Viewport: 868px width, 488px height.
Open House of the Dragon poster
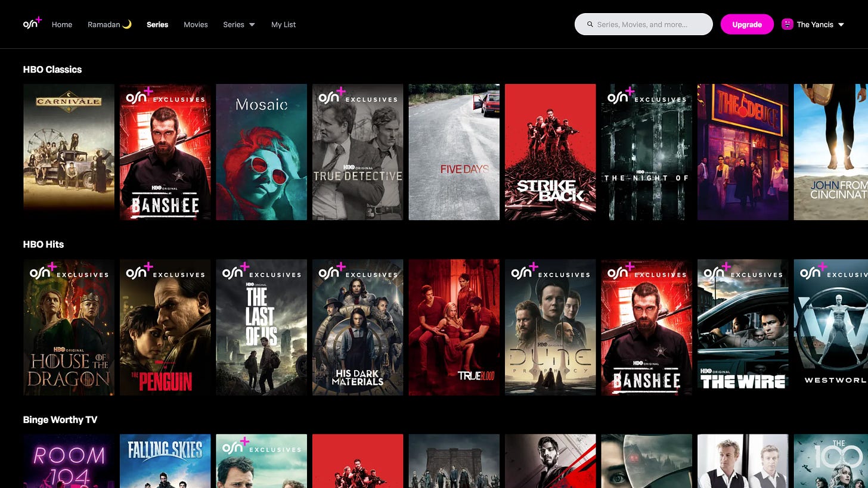click(x=69, y=327)
